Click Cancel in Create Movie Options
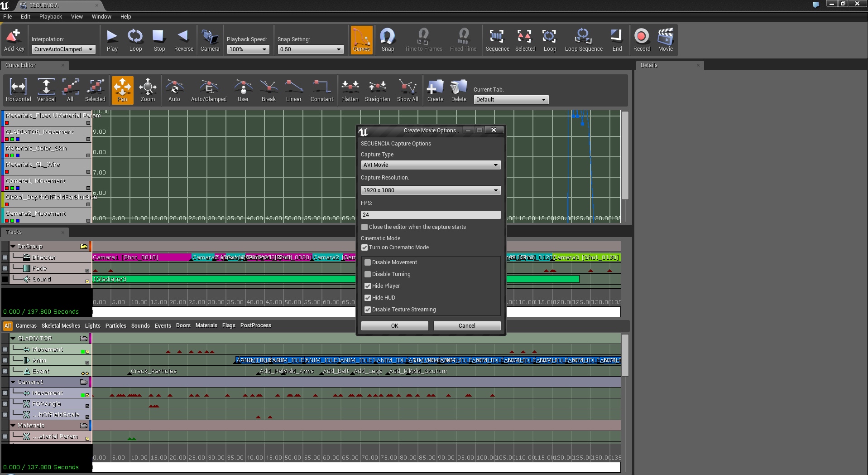The height and width of the screenshot is (475, 868). click(467, 326)
